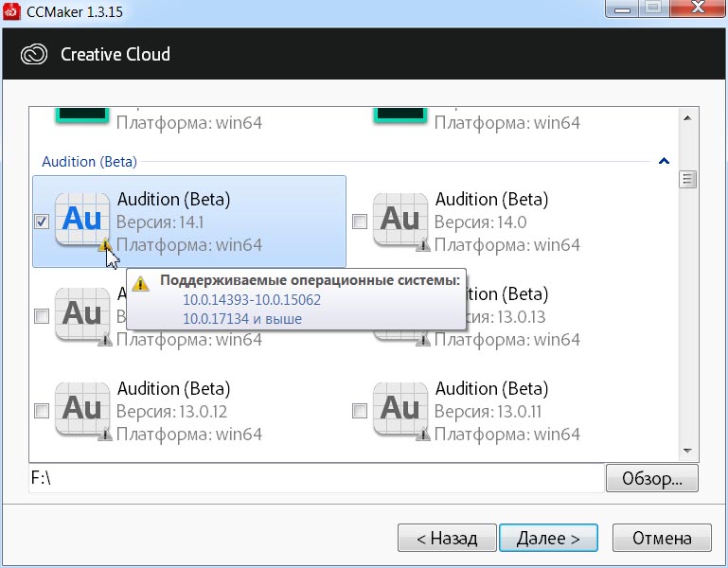Click warning triangle on Audition 13.0.11 icon
This screenshot has height=568, width=728.
click(423, 435)
